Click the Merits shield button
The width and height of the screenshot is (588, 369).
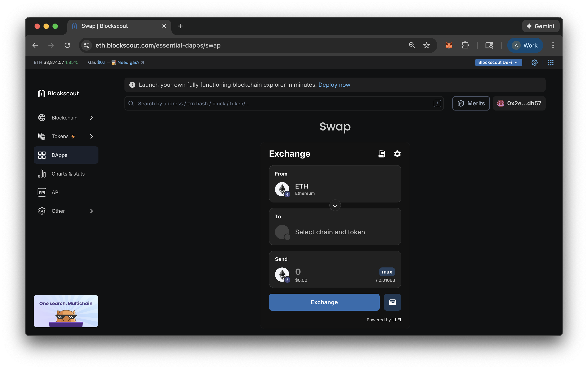tap(471, 103)
